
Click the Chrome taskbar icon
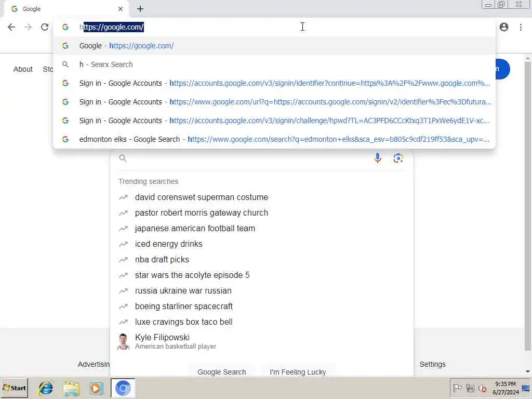pos(123,388)
